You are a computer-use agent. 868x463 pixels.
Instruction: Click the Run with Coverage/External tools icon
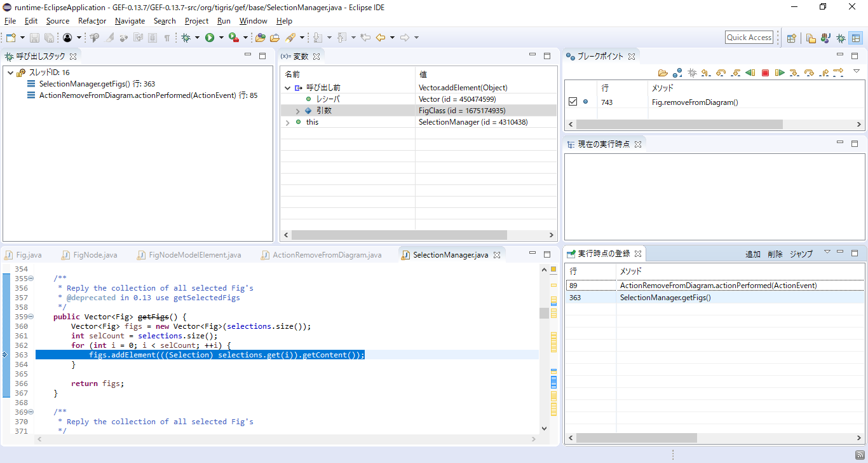(x=233, y=38)
